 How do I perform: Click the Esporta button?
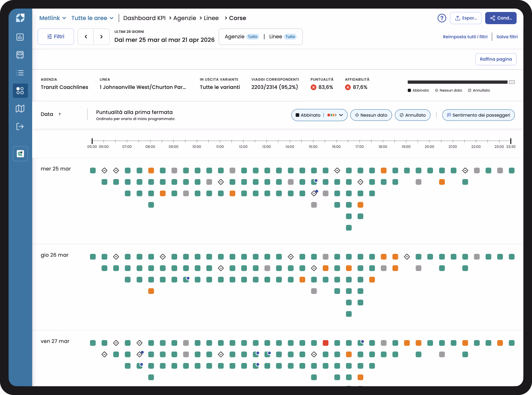[465, 18]
